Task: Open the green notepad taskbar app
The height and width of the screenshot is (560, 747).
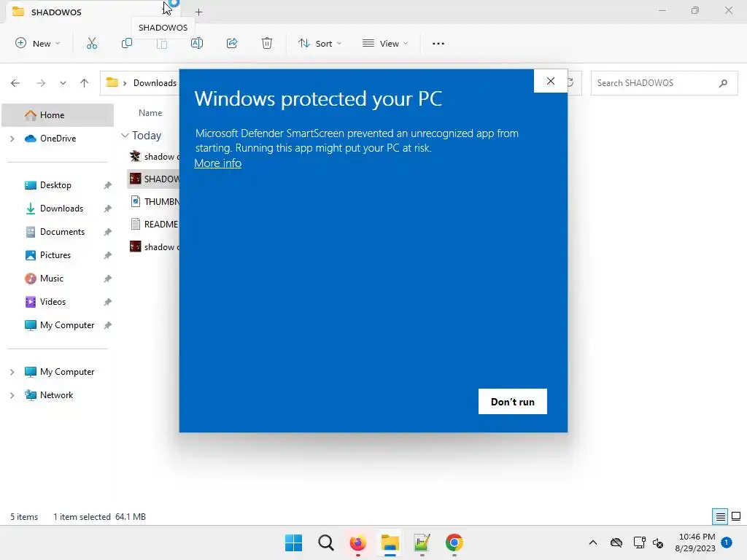Action: click(x=422, y=542)
